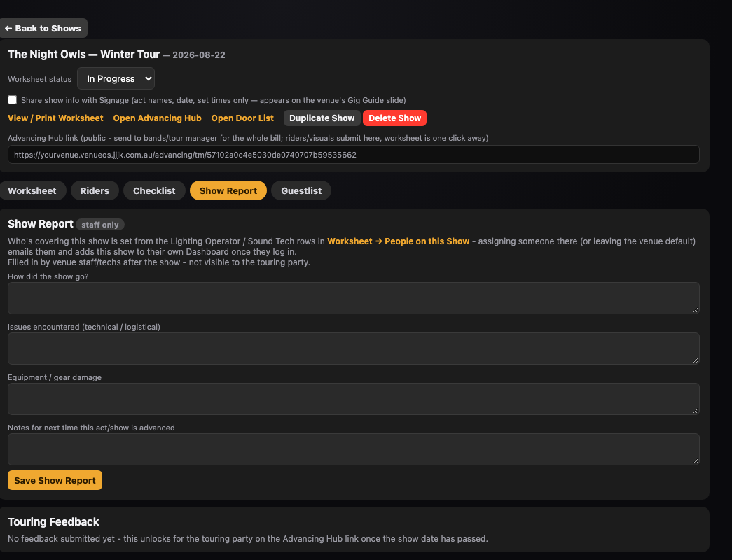The height and width of the screenshot is (560, 732).
Task: Open the Door List link
Action: pos(242,118)
